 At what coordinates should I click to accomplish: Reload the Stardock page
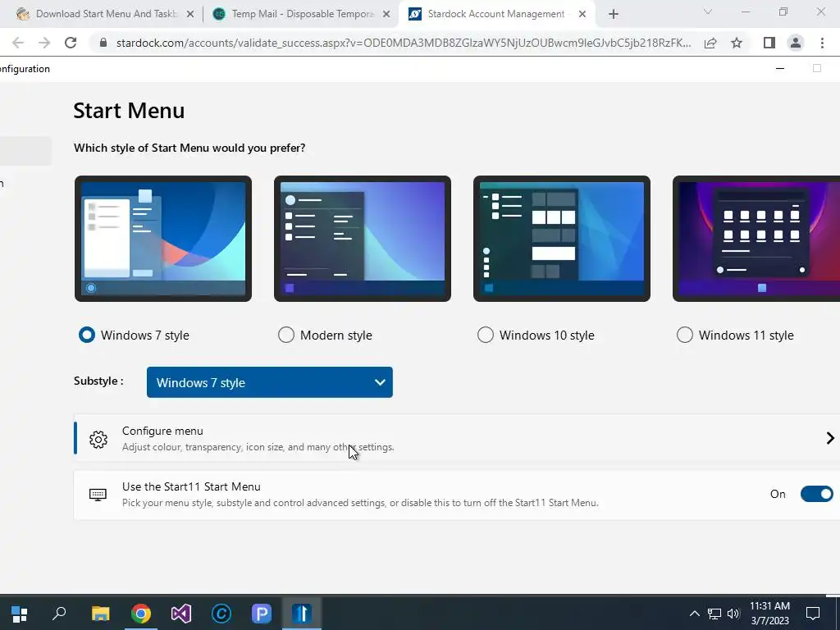71,43
